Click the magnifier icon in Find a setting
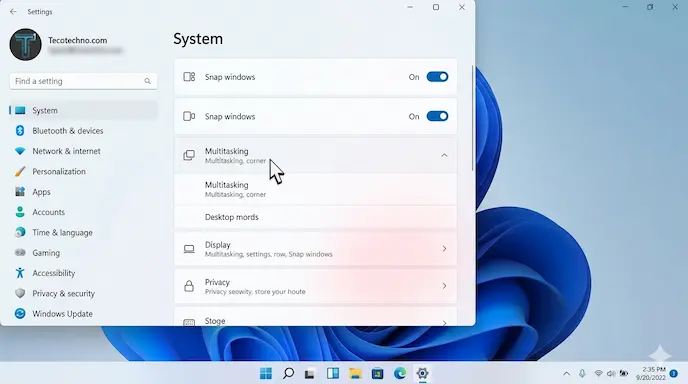 click(147, 81)
